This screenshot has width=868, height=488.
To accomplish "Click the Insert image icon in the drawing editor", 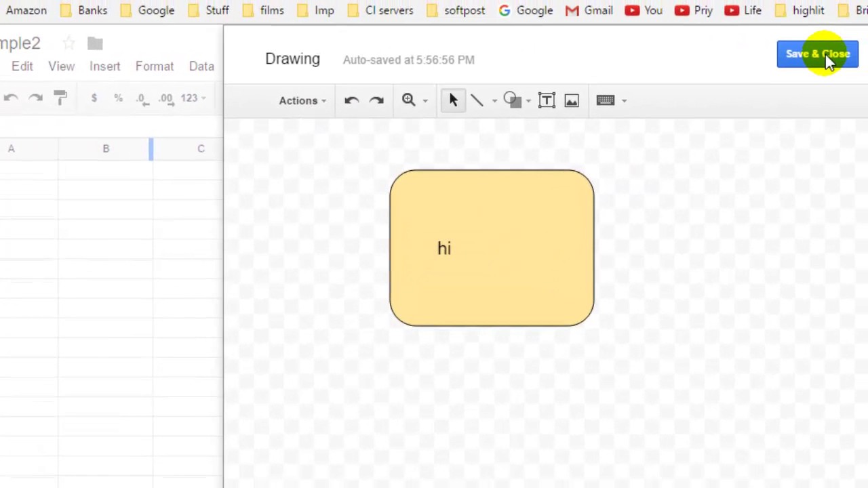I will 572,100.
